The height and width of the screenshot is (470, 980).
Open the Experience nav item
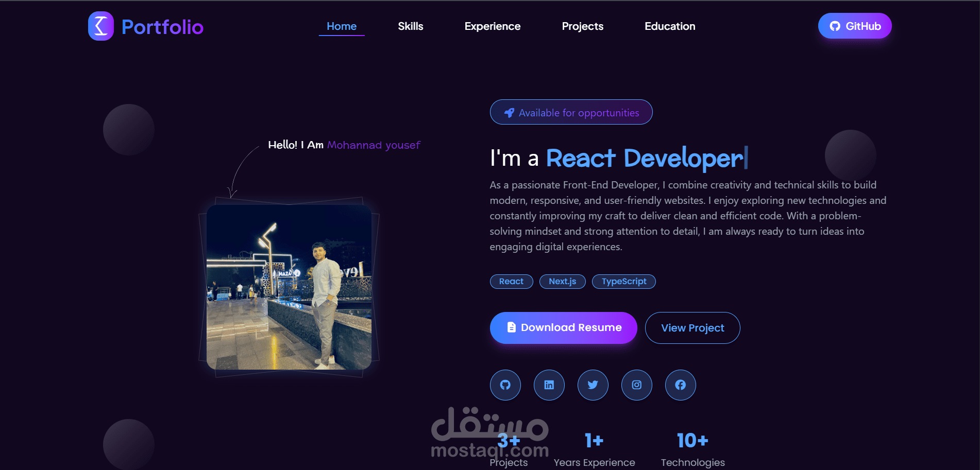(493, 26)
